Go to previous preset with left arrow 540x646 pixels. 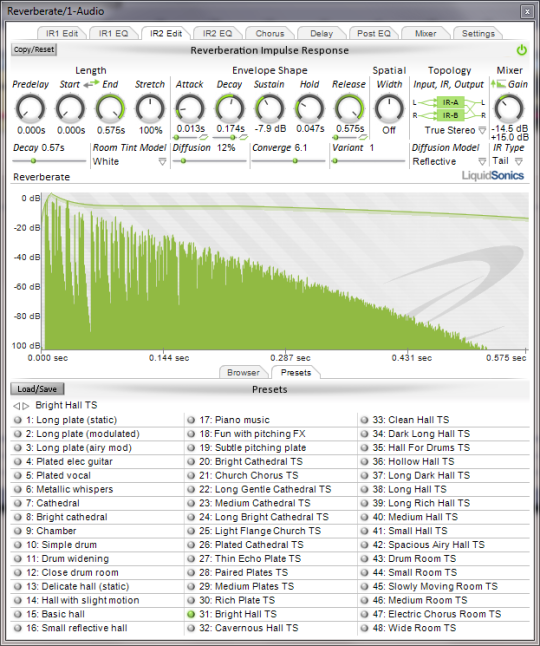click(x=16, y=406)
